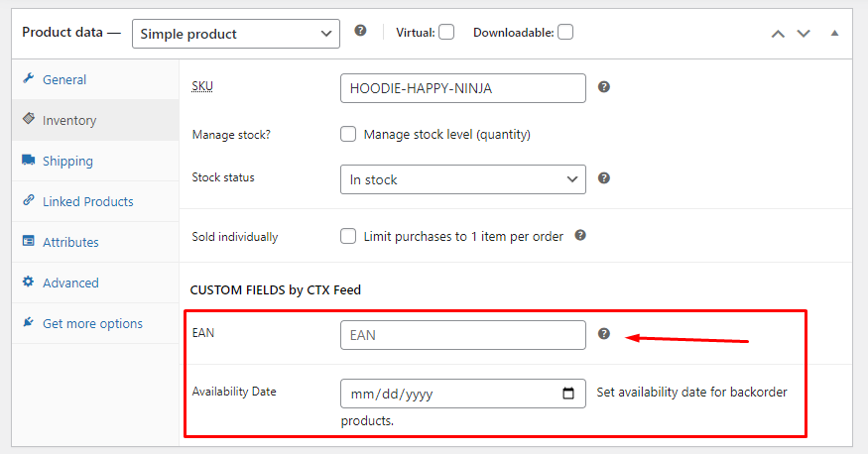This screenshot has width=868, height=454.
Task: Enable the Virtual checkbox
Action: click(x=446, y=32)
